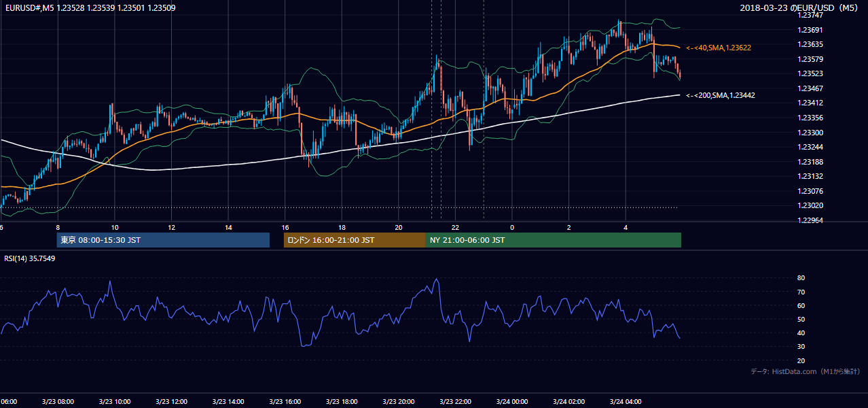The image size is (868, 408).
Task: Click price axis value 1.23300
Action: 810,133
